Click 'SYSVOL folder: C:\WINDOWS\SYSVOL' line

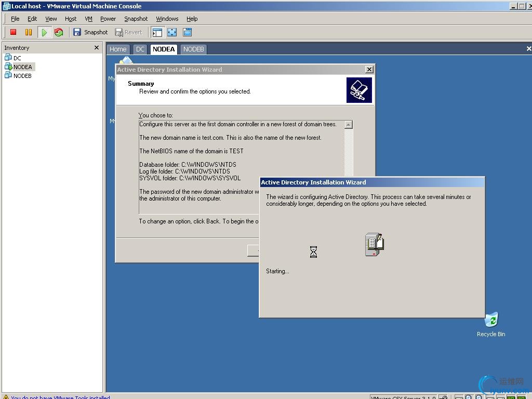pos(190,178)
